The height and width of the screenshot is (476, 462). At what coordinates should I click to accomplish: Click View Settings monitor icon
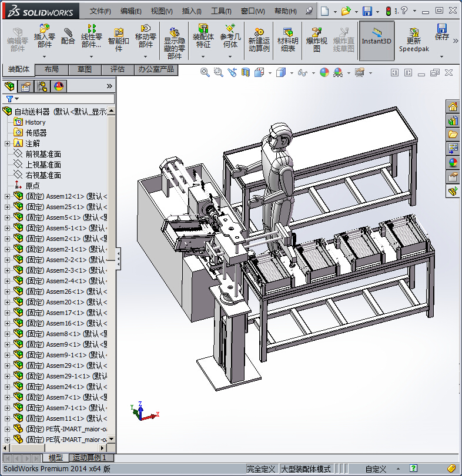tap(360, 72)
